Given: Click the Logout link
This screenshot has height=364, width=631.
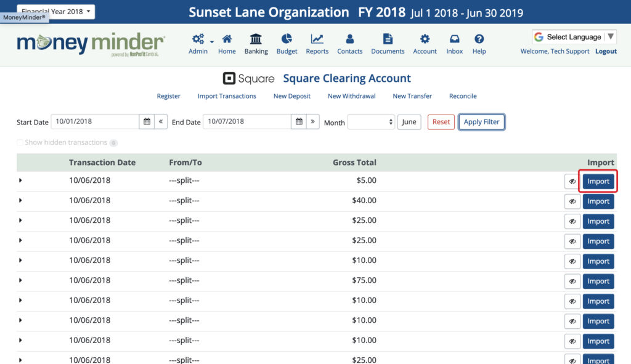Looking at the screenshot, I should point(606,52).
